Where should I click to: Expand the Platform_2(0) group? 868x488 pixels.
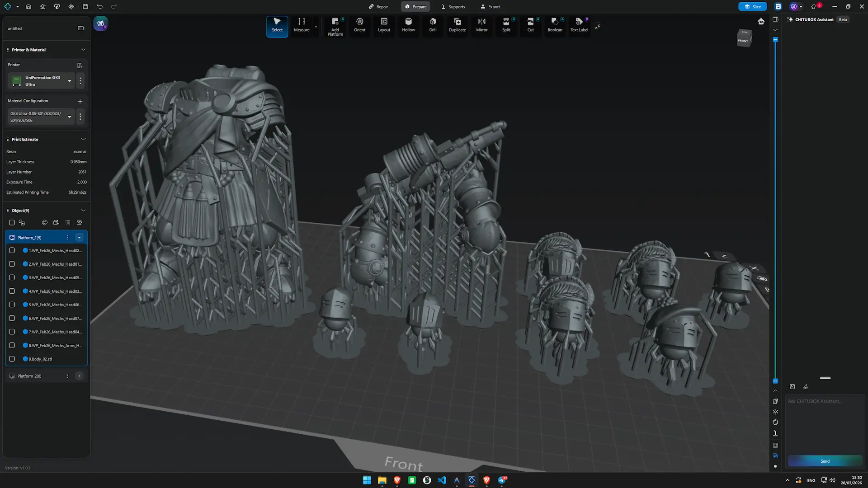79,376
